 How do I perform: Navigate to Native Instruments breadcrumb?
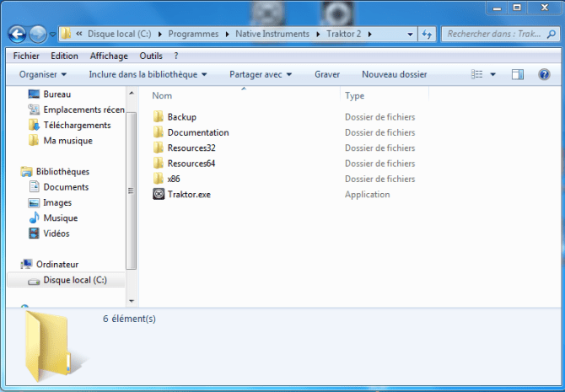pos(272,34)
